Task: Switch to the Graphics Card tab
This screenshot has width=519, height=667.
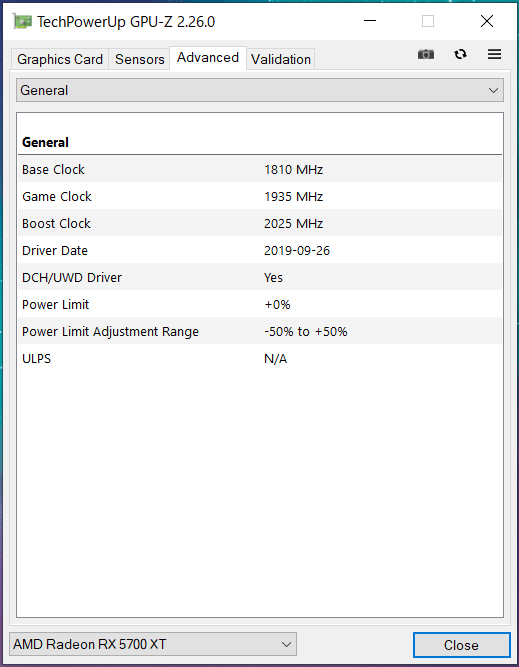Action: click(60, 59)
